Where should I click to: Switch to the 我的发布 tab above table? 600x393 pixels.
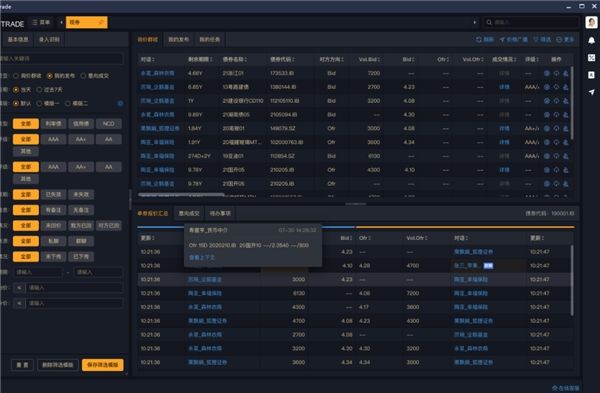(179, 39)
